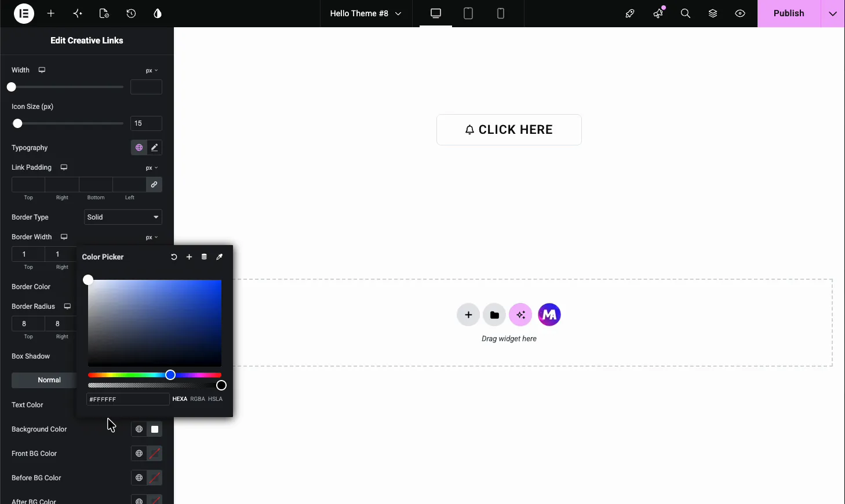The image size is (845, 504).
Task: Click the Link Padding responsive device icon
Action: [64, 167]
